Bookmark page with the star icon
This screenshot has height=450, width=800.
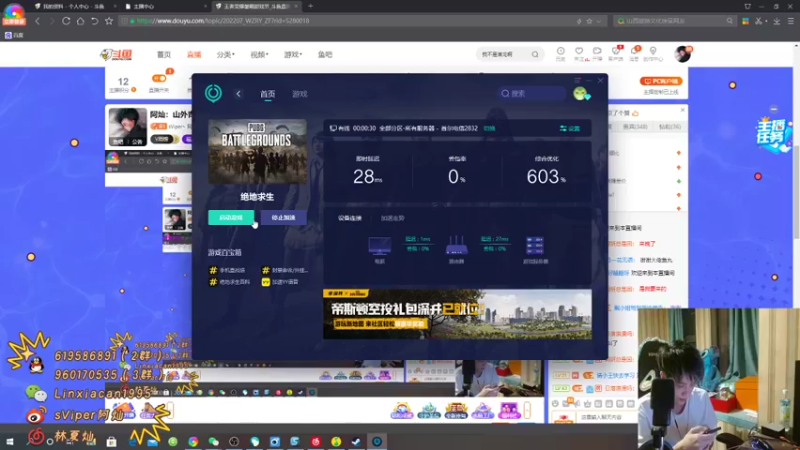[109, 21]
